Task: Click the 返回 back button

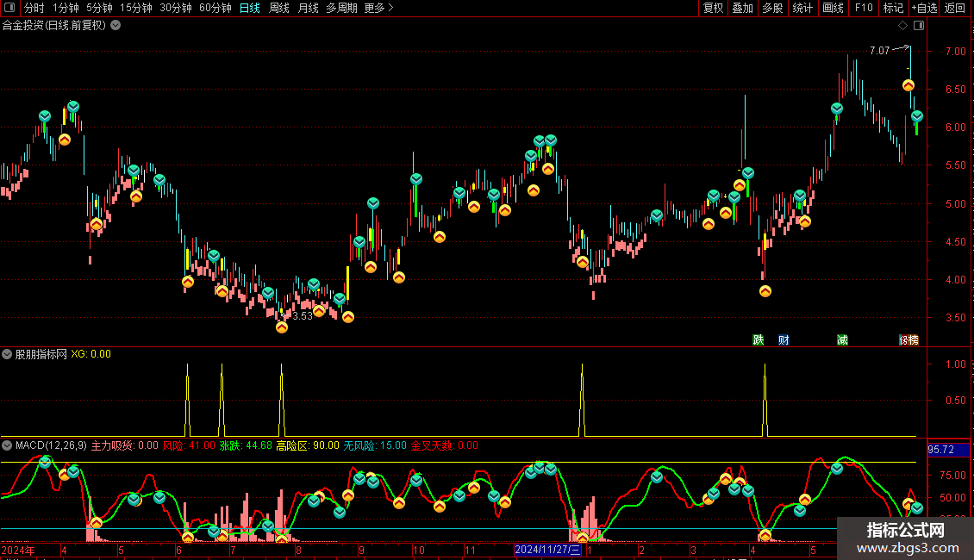Action: click(955, 8)
